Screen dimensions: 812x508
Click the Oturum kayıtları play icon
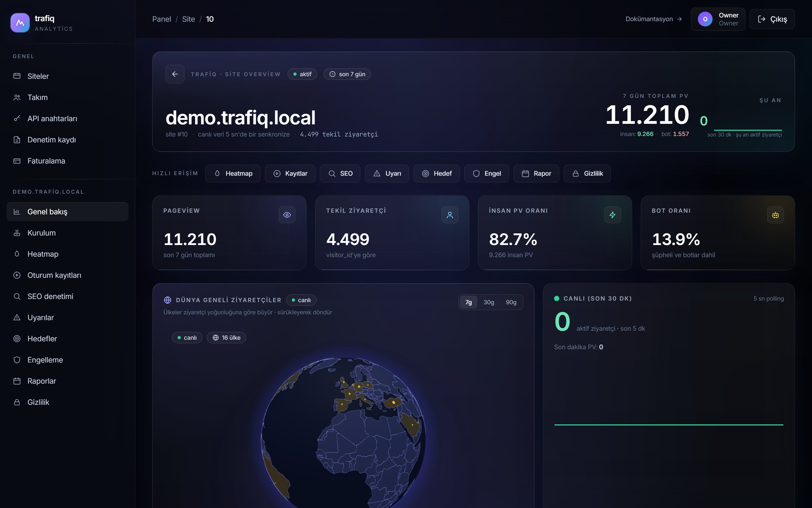point(17,275)
